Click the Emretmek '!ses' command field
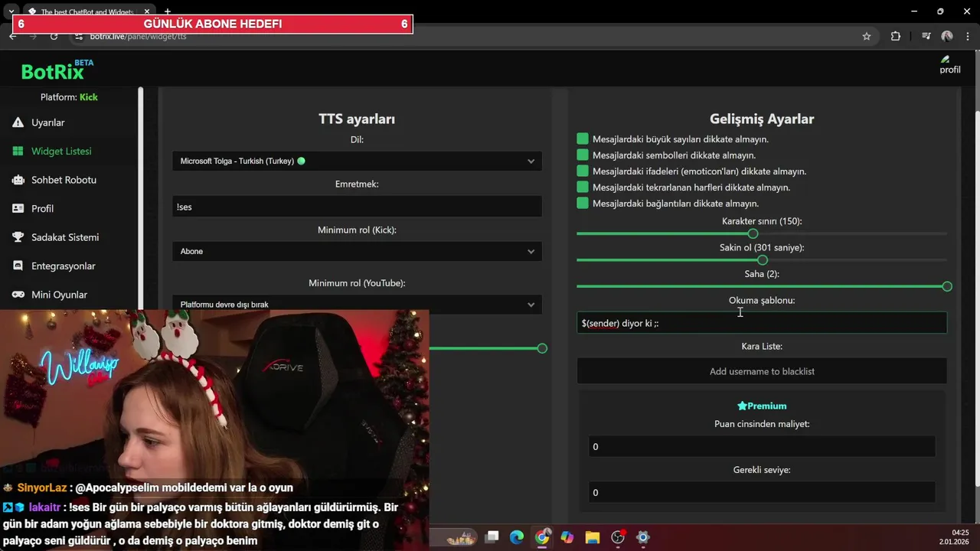The height and width of the screenshot is (551, 980). (x=357, y=207)
